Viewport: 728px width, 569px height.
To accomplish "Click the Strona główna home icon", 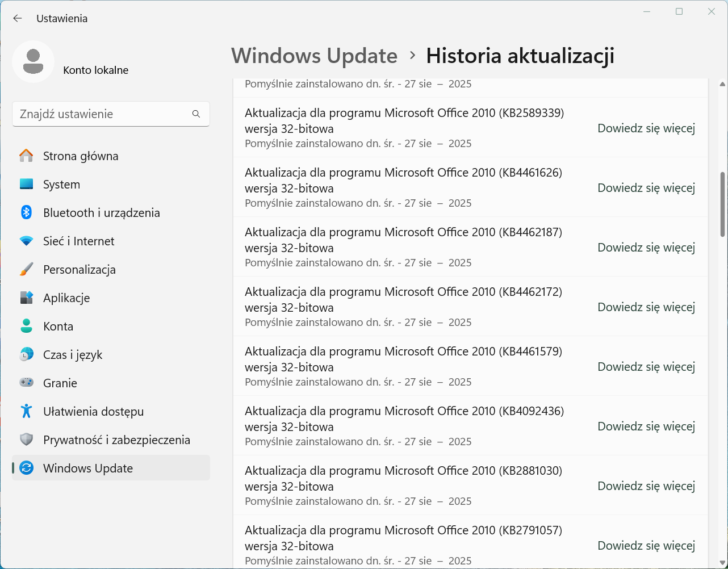I will [26, 156].
